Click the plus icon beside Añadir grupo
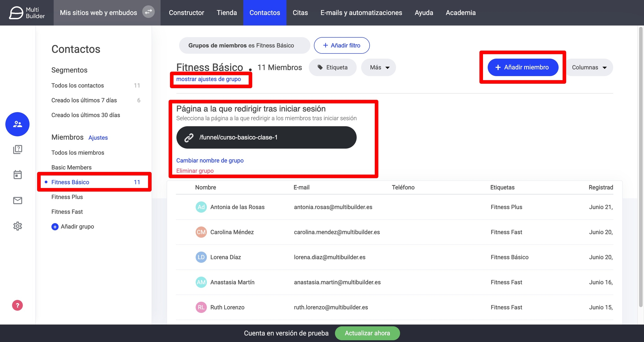 (55, 227)
